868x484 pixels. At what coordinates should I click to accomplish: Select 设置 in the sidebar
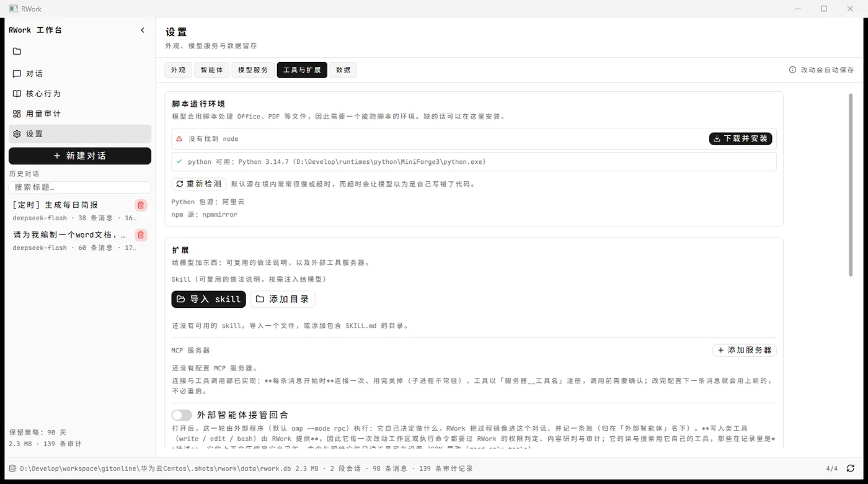tap(80, 134)
